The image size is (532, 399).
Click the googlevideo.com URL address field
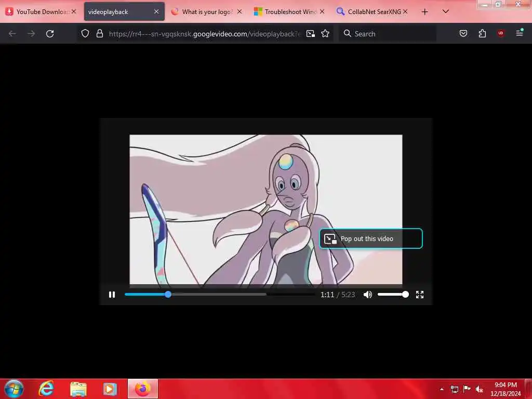205,34
